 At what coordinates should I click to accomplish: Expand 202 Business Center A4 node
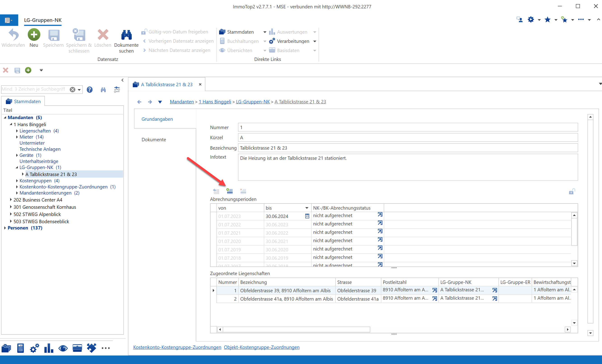pyautogui.click(x=11, y=200)
